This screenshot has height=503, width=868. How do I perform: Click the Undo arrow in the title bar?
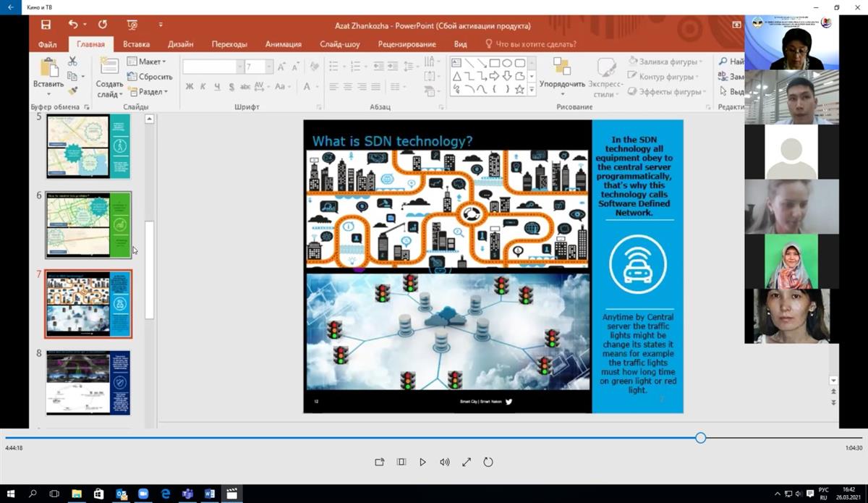(73, 25)
